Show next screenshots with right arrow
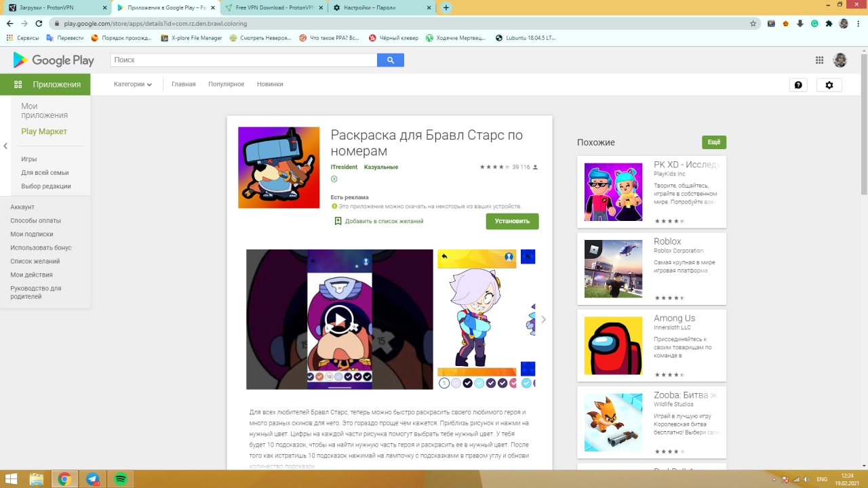Image resolution: width=868 pixels, height=488 pixels. tap(543, 319)
